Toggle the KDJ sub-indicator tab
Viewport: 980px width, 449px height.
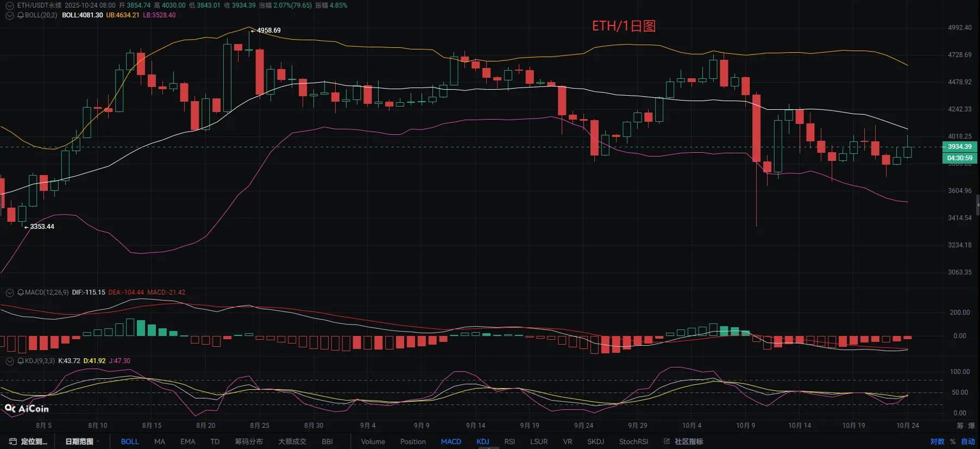point(483,441)
